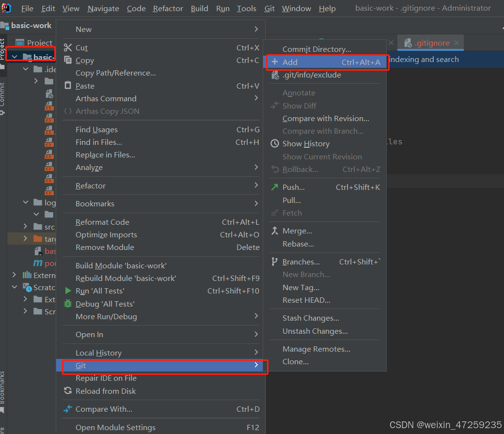Click the Compare With arrows icon
504x434 pixels.
pyautogui.click(x=68, y=409)
